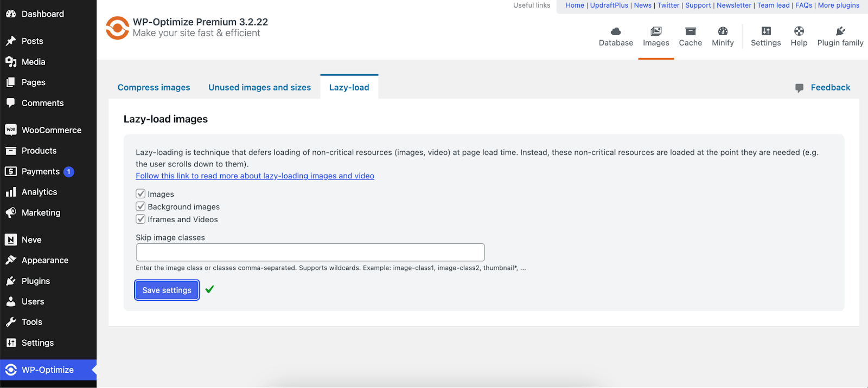Open the Help lifebuoy icon

799,31
